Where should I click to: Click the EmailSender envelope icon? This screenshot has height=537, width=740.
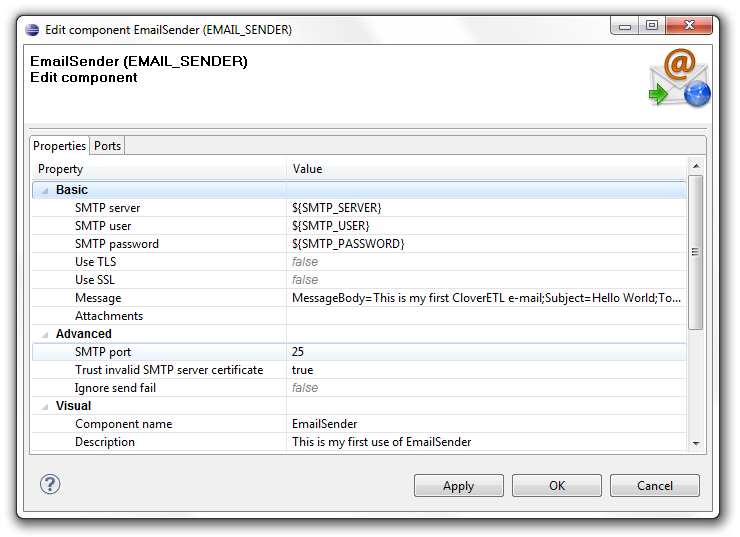[x=680, y=78]
